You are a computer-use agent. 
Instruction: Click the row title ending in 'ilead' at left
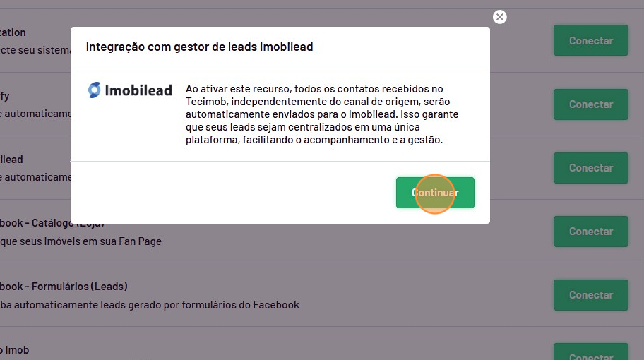click(11, 160)
